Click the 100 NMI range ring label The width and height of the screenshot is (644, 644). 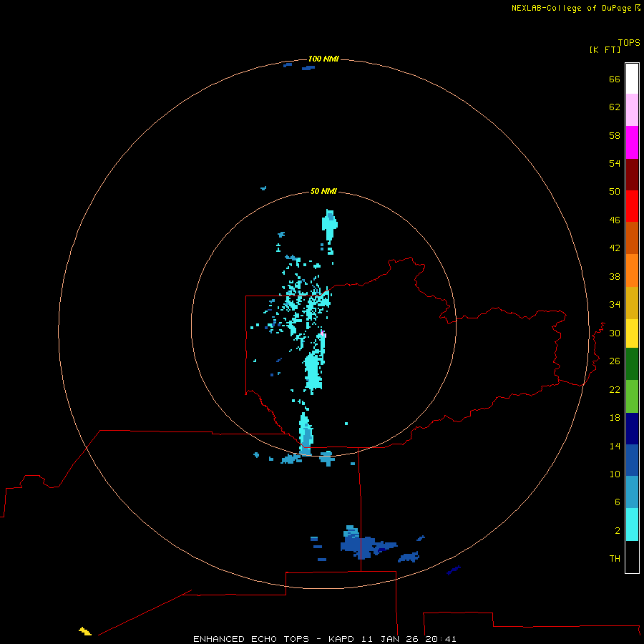tap(323, 59)
